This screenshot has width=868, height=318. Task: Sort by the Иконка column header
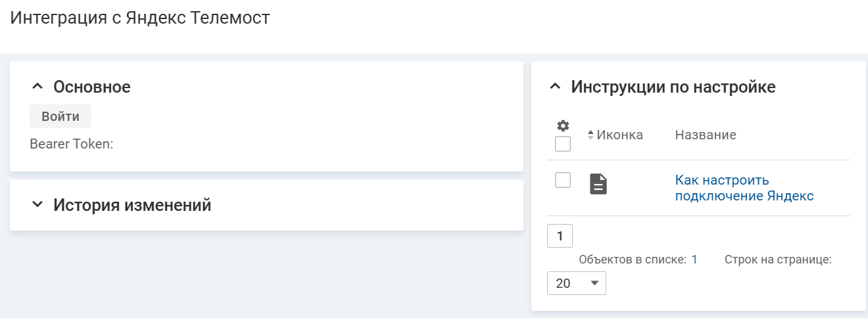click(x=619, y=135)
